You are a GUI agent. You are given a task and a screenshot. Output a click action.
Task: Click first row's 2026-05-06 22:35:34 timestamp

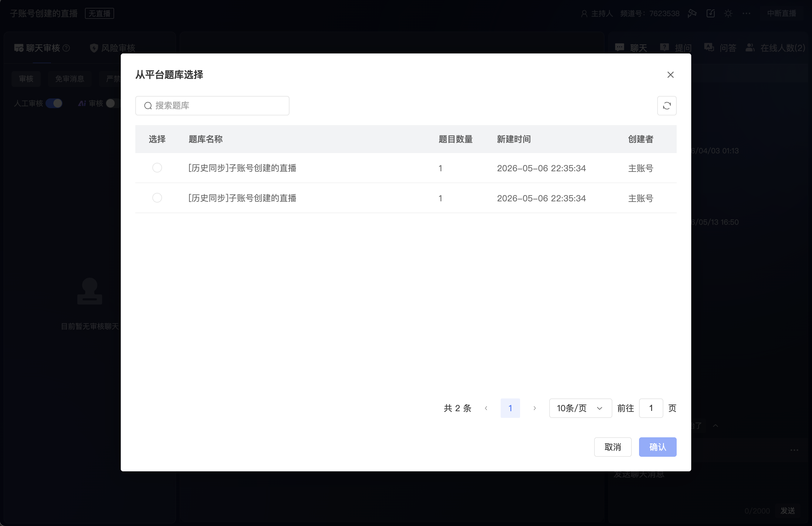tap(541, 168)
